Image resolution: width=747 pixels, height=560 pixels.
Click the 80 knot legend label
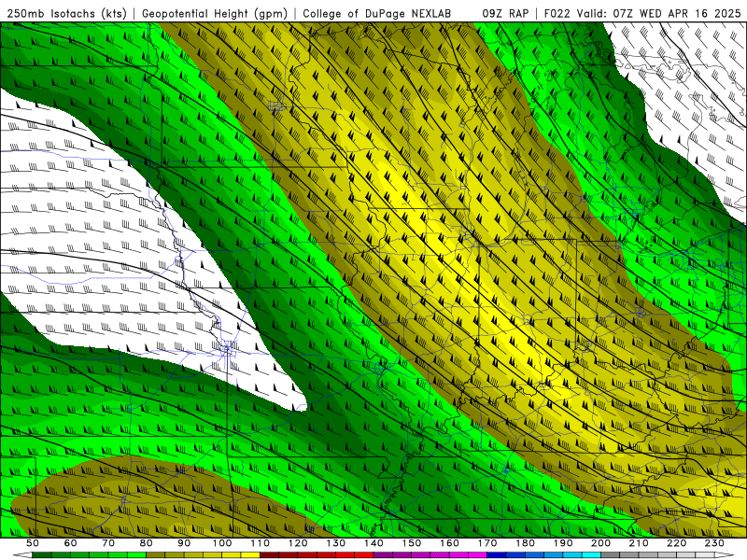coord(146,543)
